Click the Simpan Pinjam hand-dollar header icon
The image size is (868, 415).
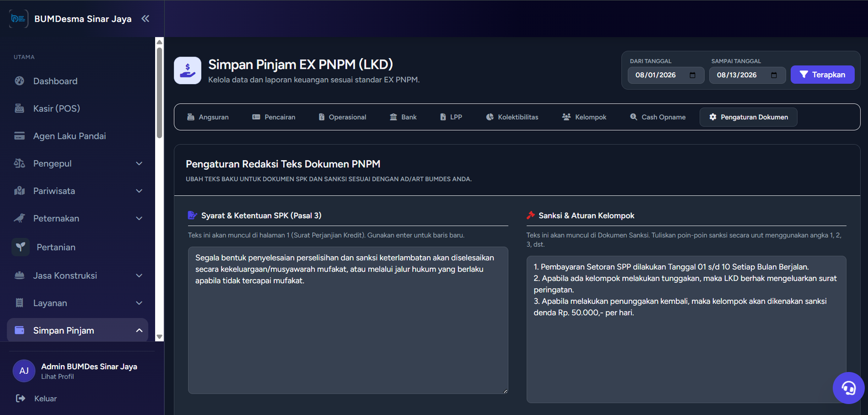pyautogui.click(x=187, y=71)
